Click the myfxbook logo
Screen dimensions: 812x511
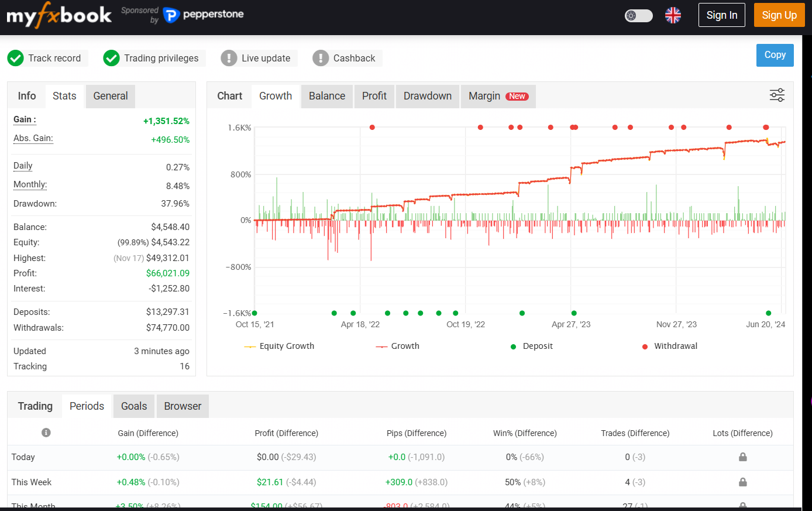coord(59,16)
